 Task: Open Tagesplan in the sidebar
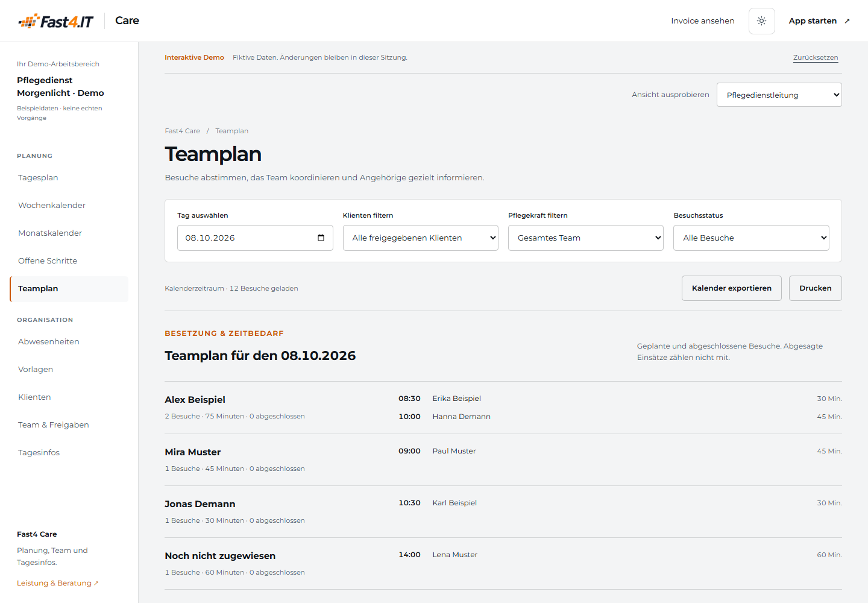(x=69, y=178)
